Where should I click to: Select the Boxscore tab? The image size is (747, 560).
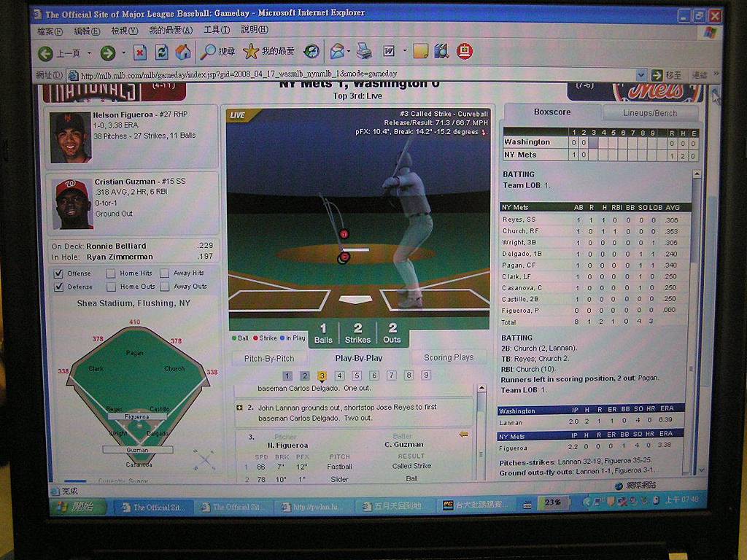(x=552, y=112)
